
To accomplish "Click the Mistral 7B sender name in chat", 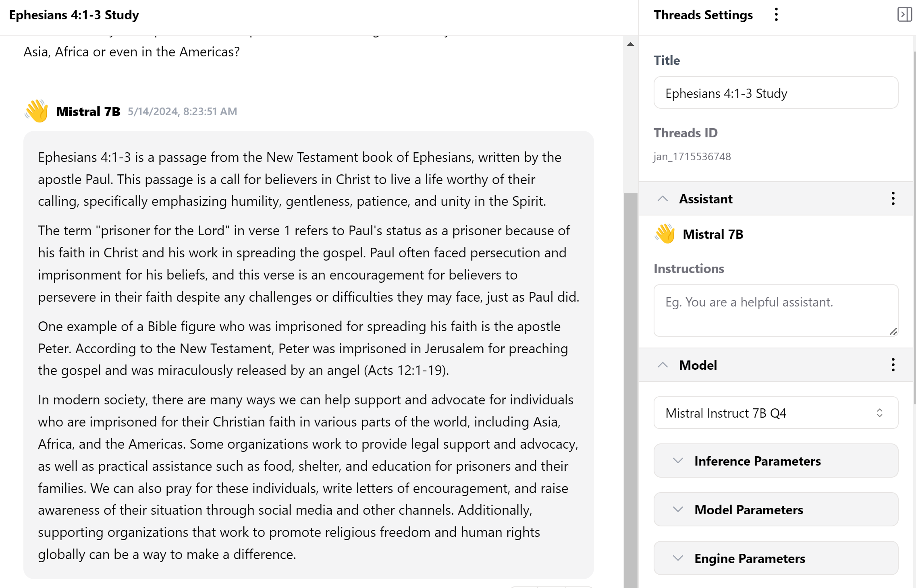I will tap(88, 112).
